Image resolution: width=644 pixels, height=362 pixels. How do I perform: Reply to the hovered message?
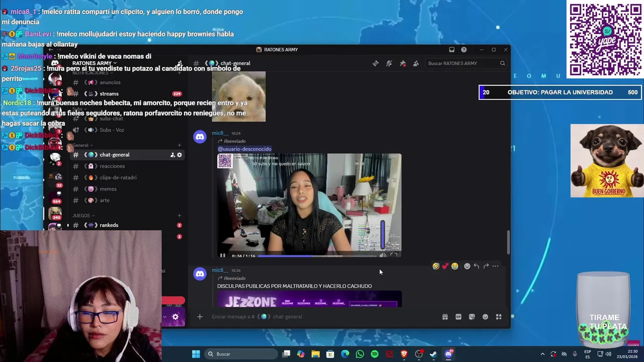coord(476,266)
